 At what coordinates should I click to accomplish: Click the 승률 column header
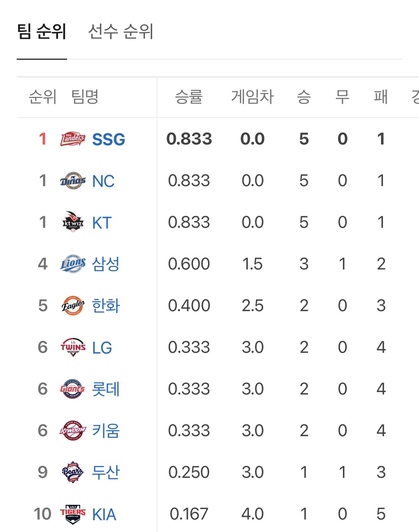click(x=189, y=97)
